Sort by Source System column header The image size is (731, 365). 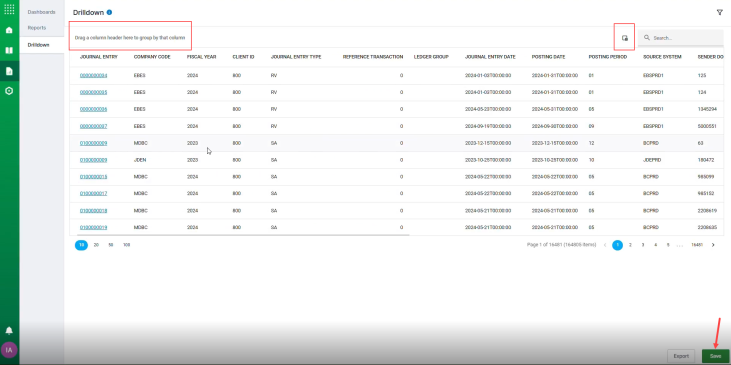coord(662,57)
